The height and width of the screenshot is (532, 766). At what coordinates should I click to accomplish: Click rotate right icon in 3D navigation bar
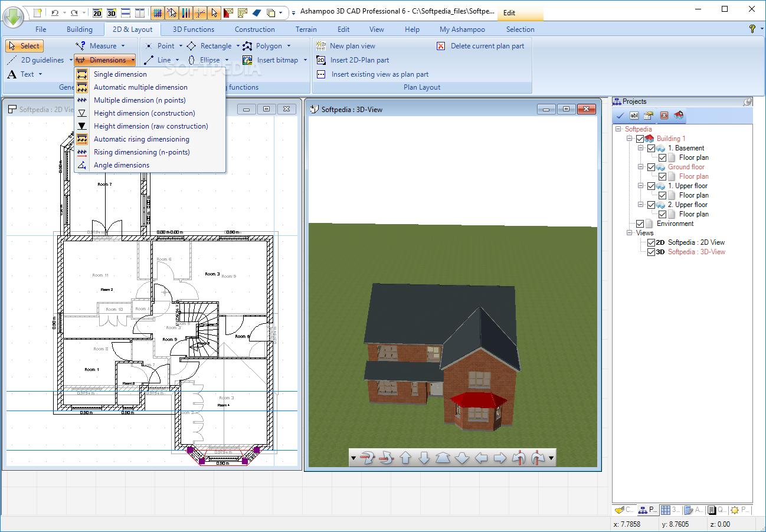point(538,458)
